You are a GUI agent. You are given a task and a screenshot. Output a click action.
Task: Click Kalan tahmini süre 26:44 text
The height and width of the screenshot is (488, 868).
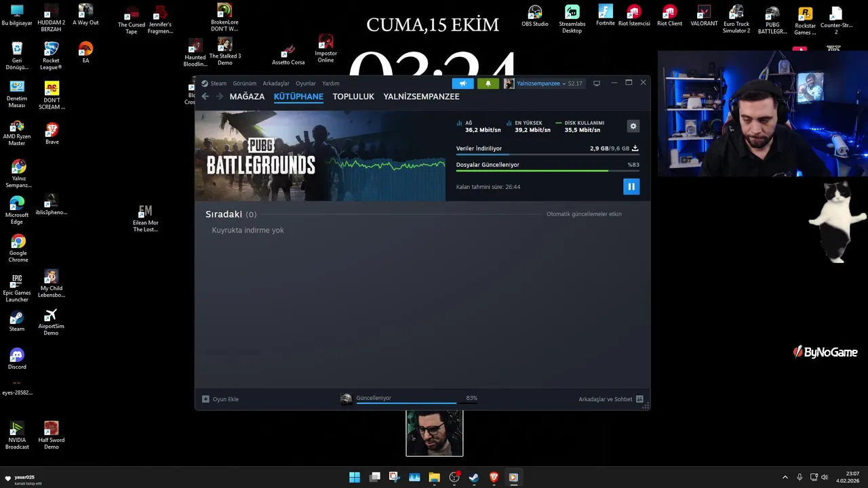pos(488,187)
